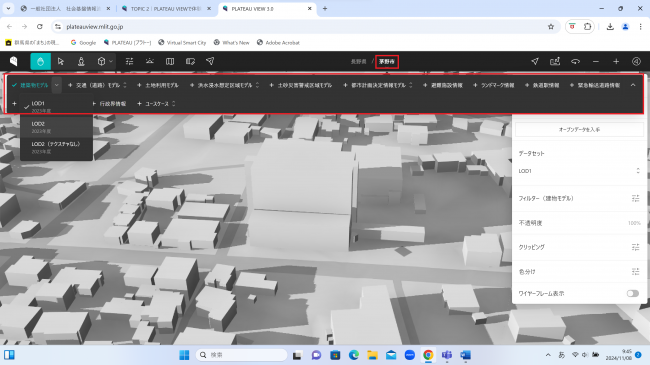Viewport: 650px width, 365px height.
Task: Open File Explorer from taskbar
Action: (372, 355)
